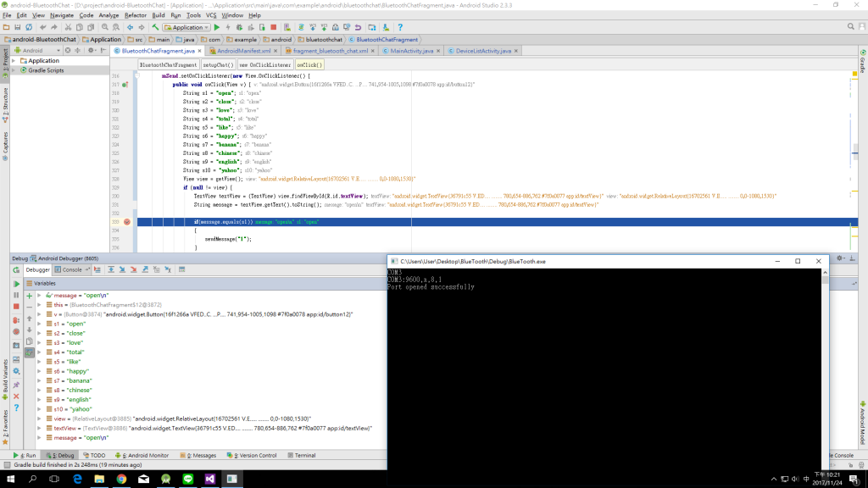Screen dimensions: 868x488
Task: Expand the 'this' variable node
Action: pos(39,305)
